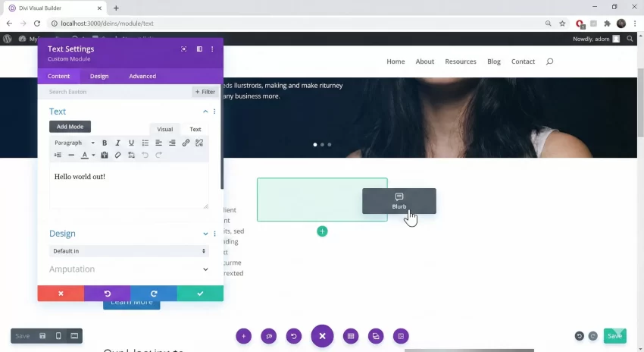Open Paragraph format dropdown
The height and width of the screenshot is (352, 644).
click(x=74, y=143)
